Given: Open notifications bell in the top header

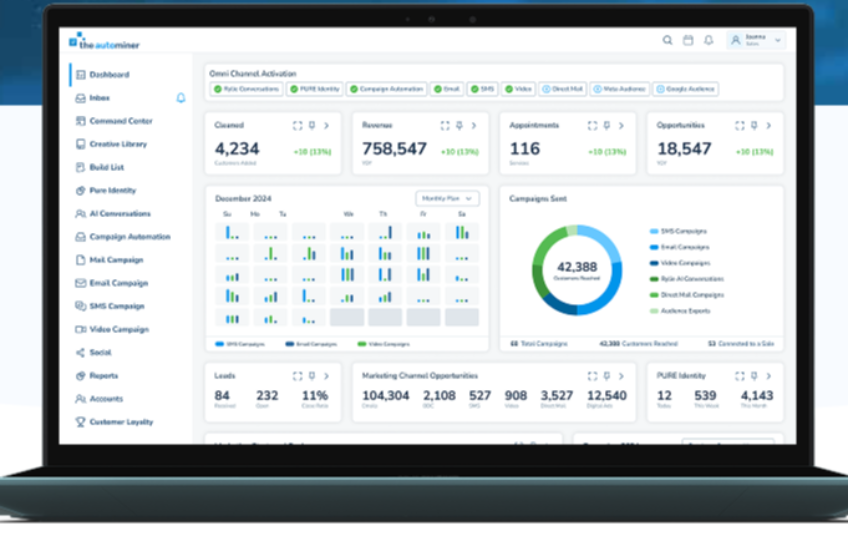Looking at the screenshot, I should click(x=708, y=40).
